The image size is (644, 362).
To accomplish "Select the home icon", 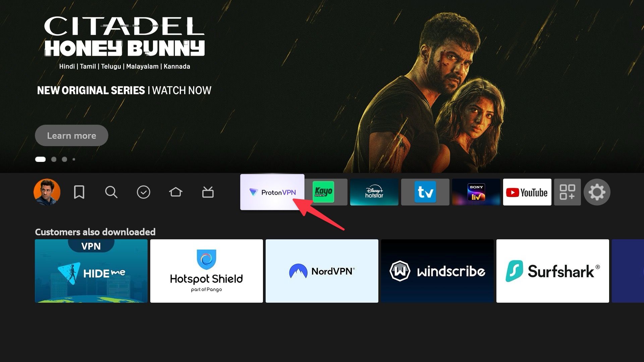I will 176,191.
